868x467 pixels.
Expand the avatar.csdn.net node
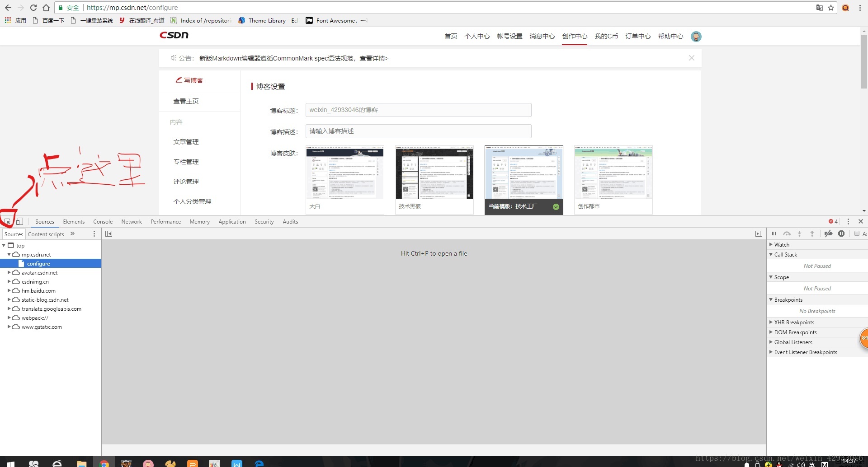click(x=9, y=272)
